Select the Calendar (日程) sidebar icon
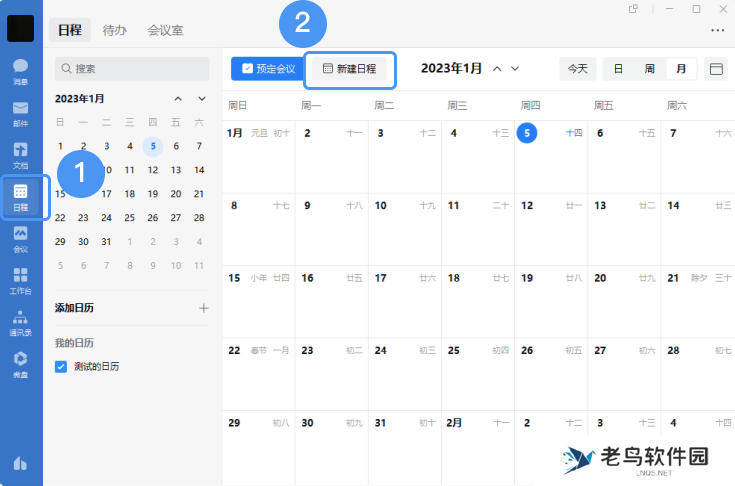 pyautogui.click(x=21, y=197)
